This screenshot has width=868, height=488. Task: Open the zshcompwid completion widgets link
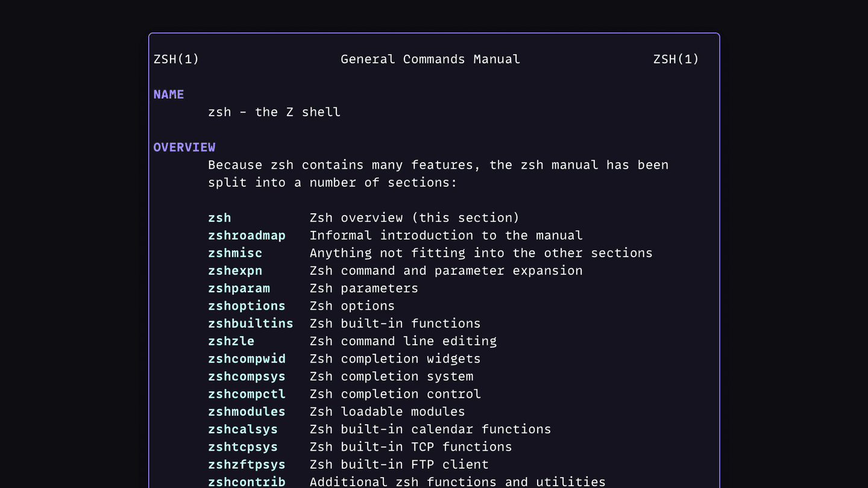[x=247, y=358]
